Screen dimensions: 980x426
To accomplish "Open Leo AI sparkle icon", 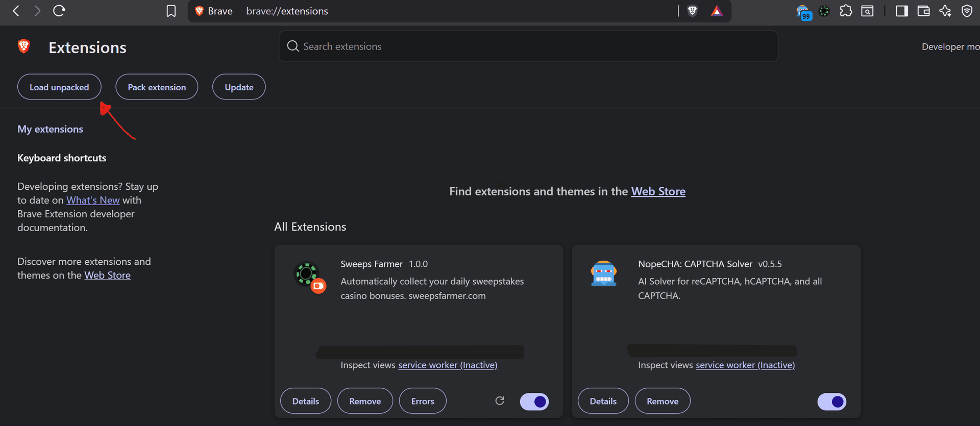I will pyautogui.click(x=945, y=11).
